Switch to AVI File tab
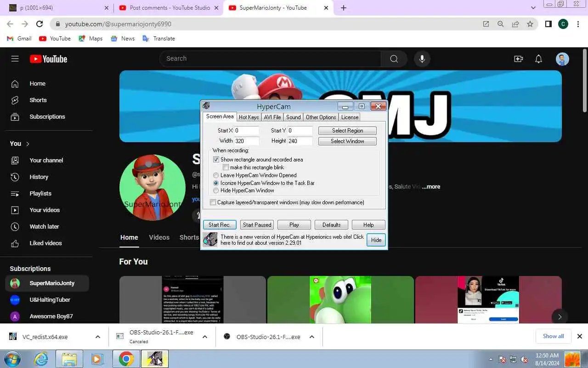 coord(272,117)
